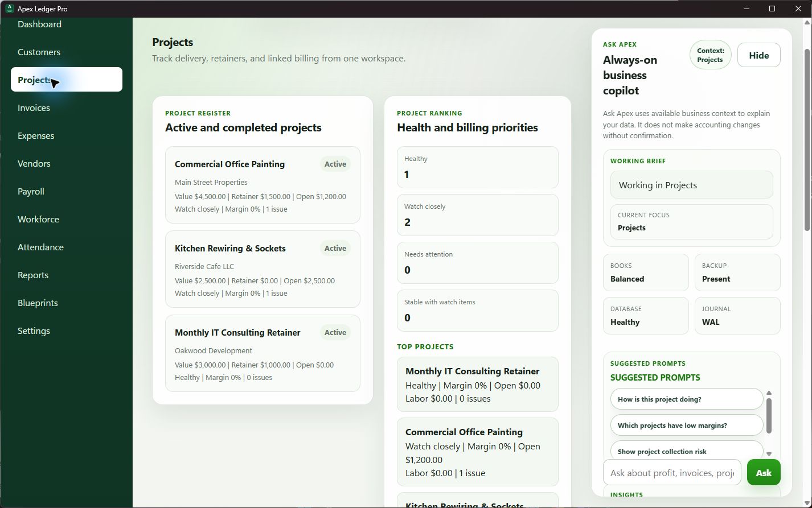Screen dimensions: 812x508
Task: Choose 'Show project collection risk' prompt
Action: tap(687, 451)
